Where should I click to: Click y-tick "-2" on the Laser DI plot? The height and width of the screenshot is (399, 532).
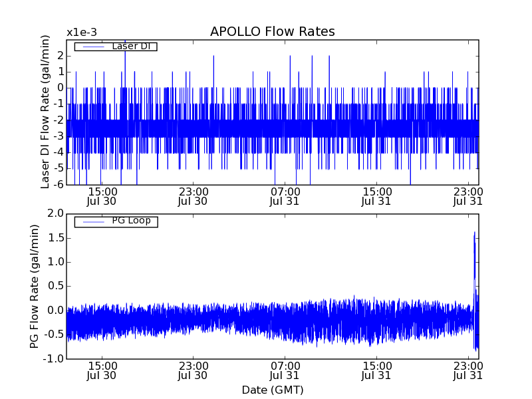59,120
